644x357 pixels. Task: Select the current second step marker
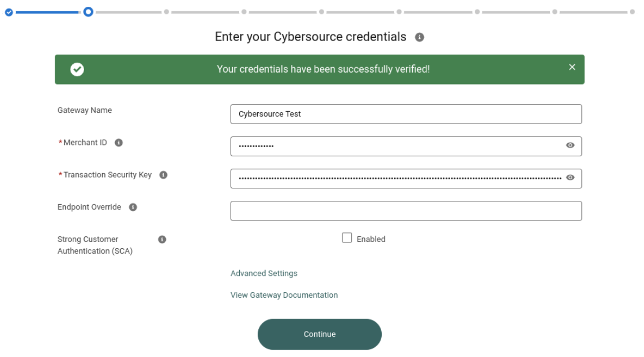pos(88,12)
